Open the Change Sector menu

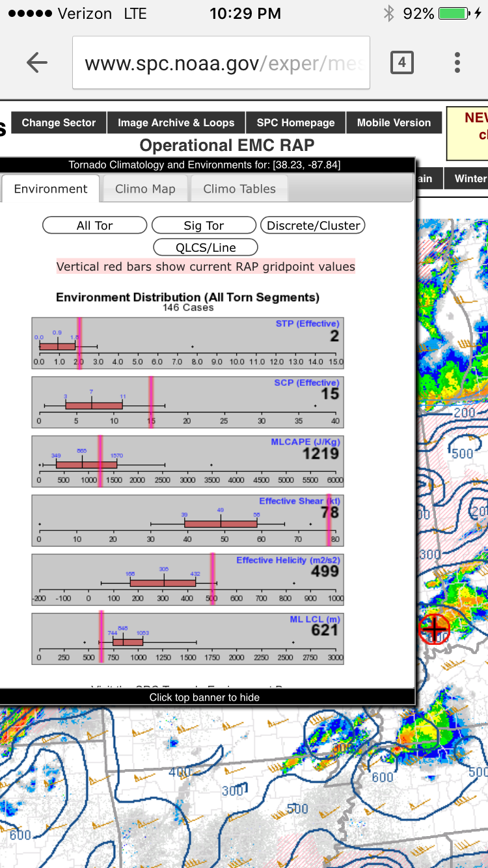pyautogui.click(x=59, y=122)
